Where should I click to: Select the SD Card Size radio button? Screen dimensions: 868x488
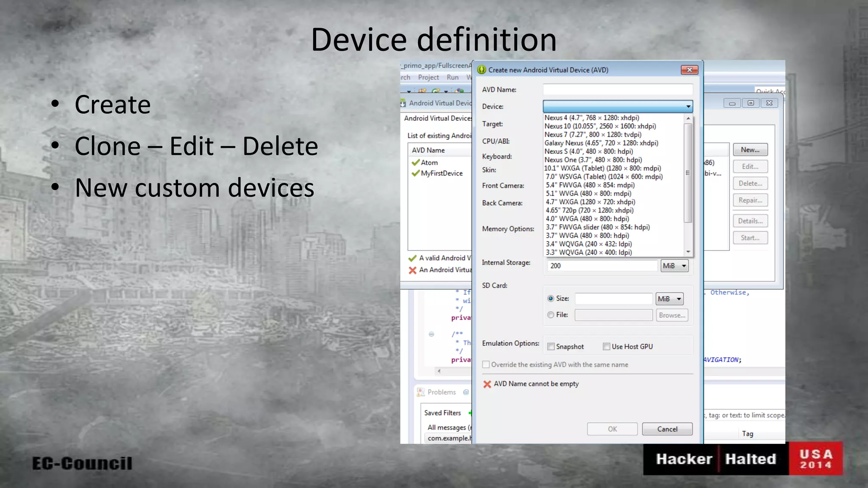click(x=551, y=299)
